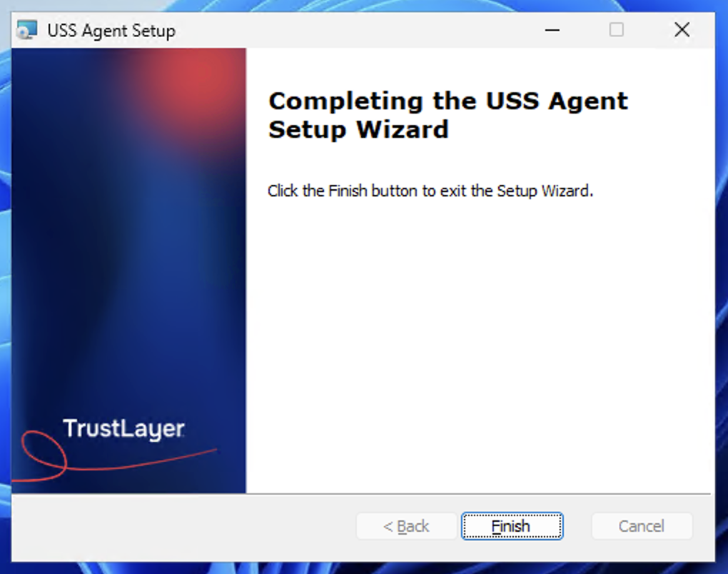This screenshot has width=728, height=574.
Task: Click the "USS Agent Setup" title text
Action: [111, 31]
